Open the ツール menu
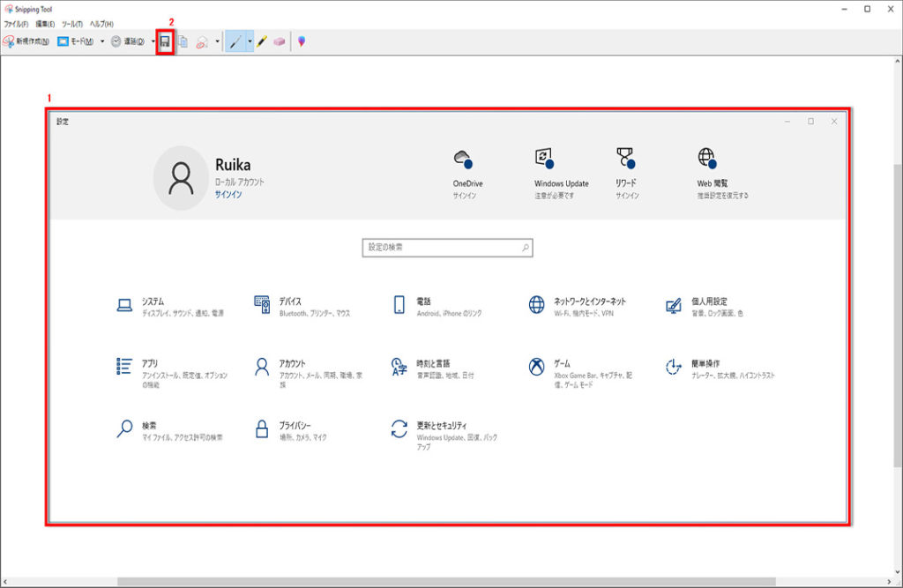The width and height of the screenshot is (903, 588). coord(72,24)
